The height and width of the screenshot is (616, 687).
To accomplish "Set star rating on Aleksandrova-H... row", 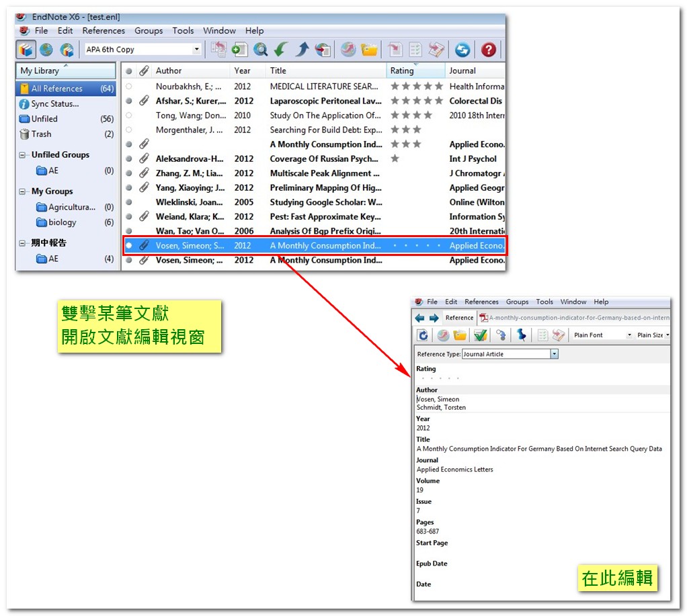I will point(417,159).
